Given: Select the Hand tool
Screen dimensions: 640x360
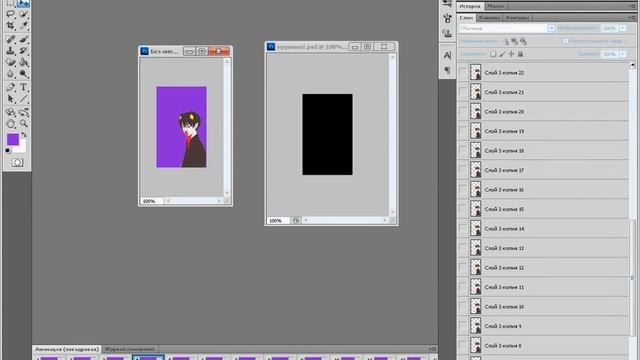Looking at the screenshot, I should pyautogui.click(x=11, y=123).
